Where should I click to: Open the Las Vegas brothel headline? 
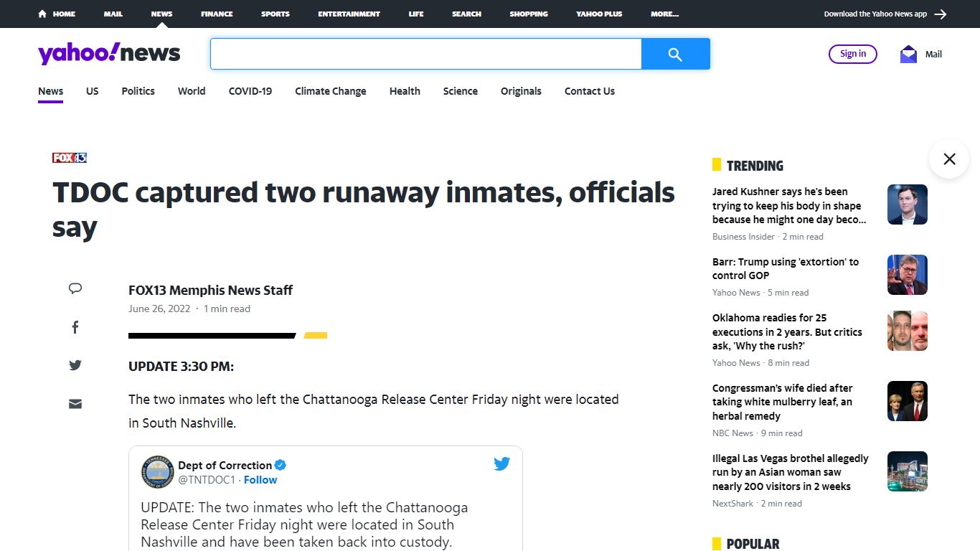pos(791,472)
